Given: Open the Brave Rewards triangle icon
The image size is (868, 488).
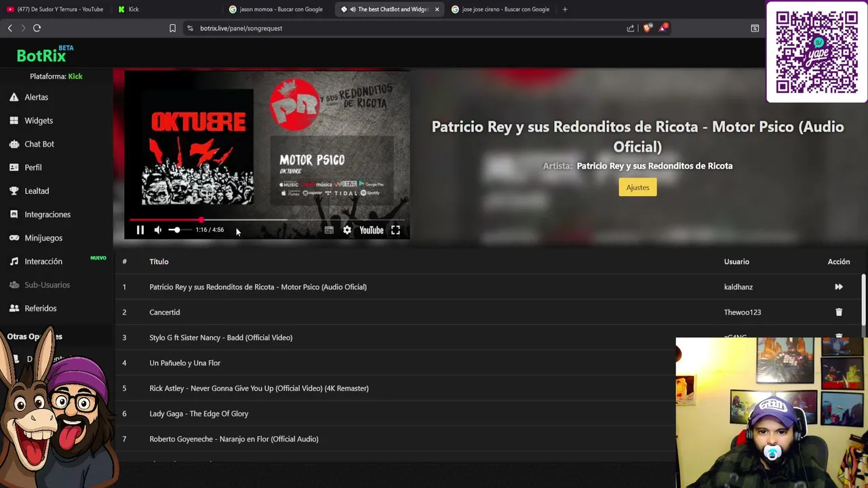Looking at the screenshot, I should 663,28.
